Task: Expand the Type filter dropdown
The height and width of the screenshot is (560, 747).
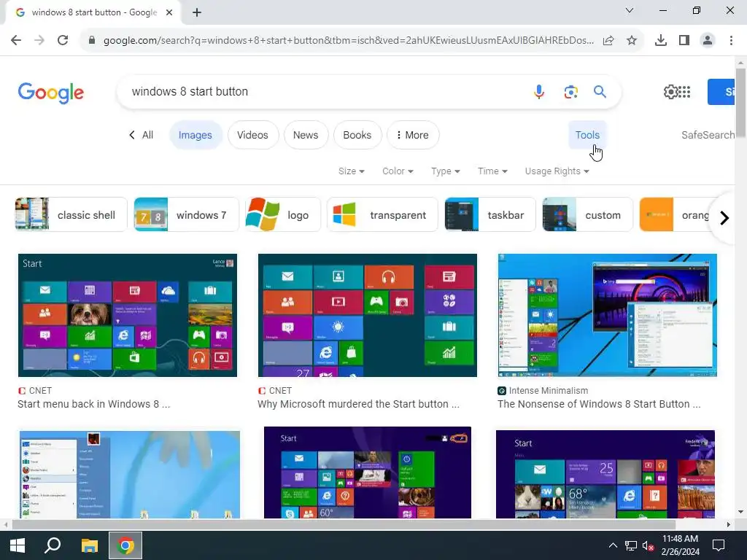Action: coord(445,171)
